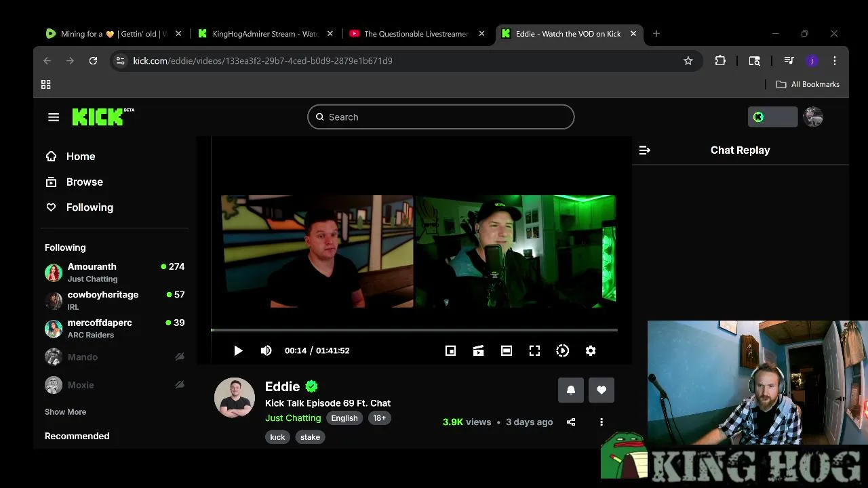Image resolution: width=868 pixels, height=488 pixels.
Task: Expand the following list with Show More
Action: click(x=65, y=412)
